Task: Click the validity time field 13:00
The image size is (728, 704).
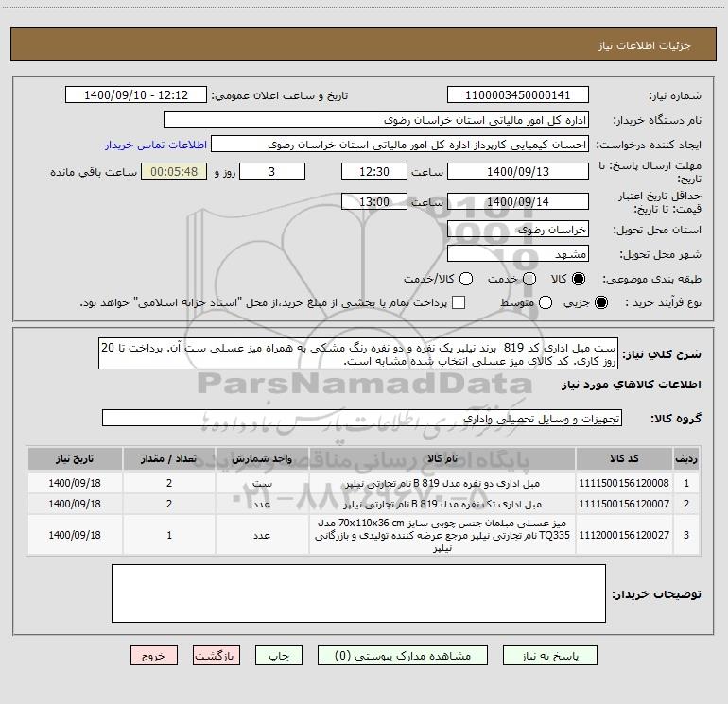Action: (374, 201)
